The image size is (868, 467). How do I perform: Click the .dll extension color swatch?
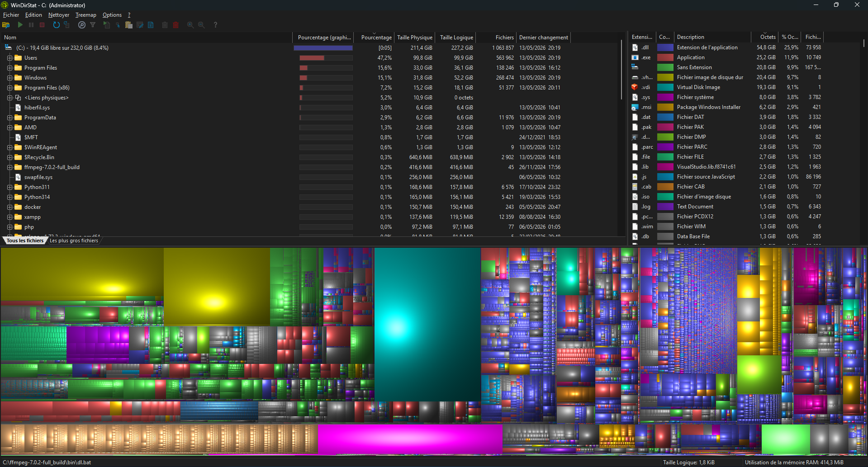[665, 47]
